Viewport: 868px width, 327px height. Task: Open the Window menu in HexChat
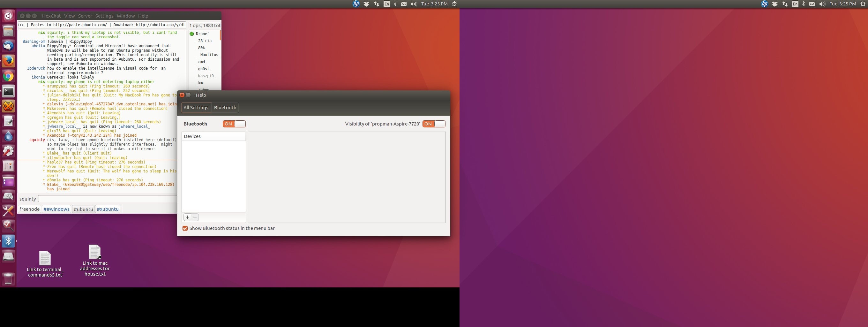pos(126,16)
